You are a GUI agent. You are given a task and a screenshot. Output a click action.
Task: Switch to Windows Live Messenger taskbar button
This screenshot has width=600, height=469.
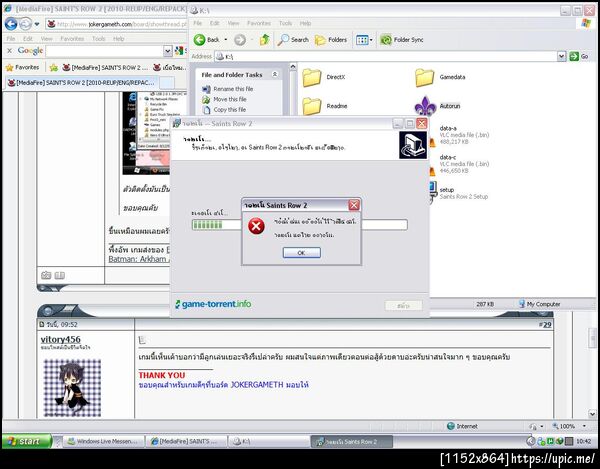click(x=103, y=441)
